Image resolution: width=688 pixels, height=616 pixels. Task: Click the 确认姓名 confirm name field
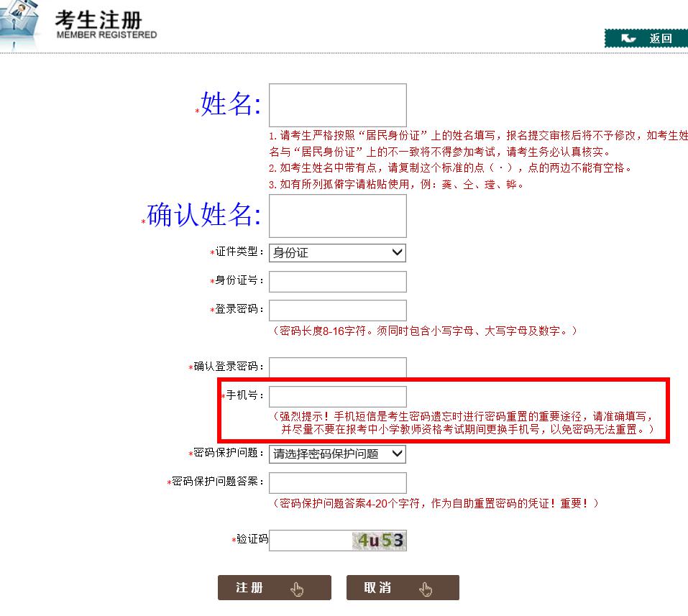pos(337,216)
